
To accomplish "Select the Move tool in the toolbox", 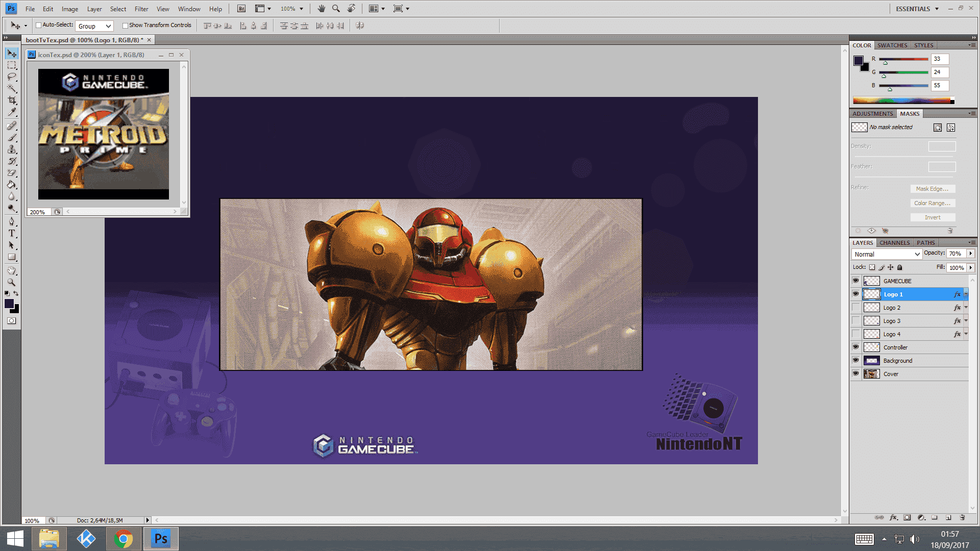I will coord(12,54).
